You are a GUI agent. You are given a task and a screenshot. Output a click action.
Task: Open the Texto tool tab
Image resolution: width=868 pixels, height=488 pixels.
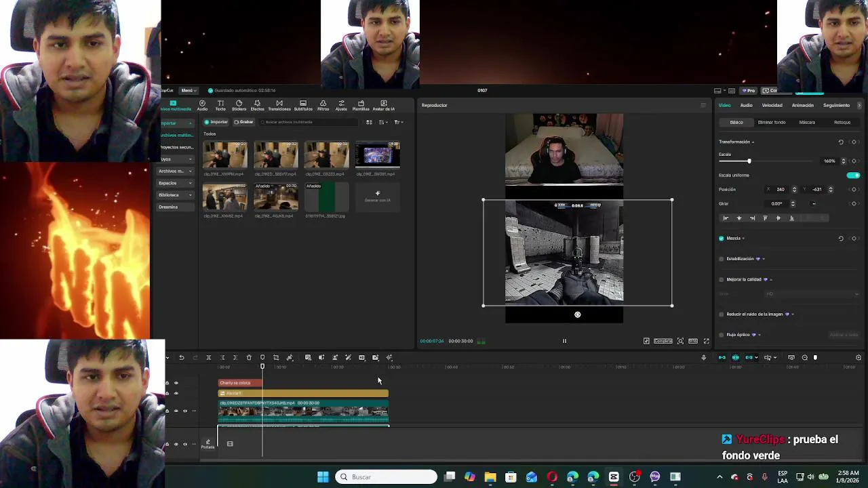(x=220, y=105)
